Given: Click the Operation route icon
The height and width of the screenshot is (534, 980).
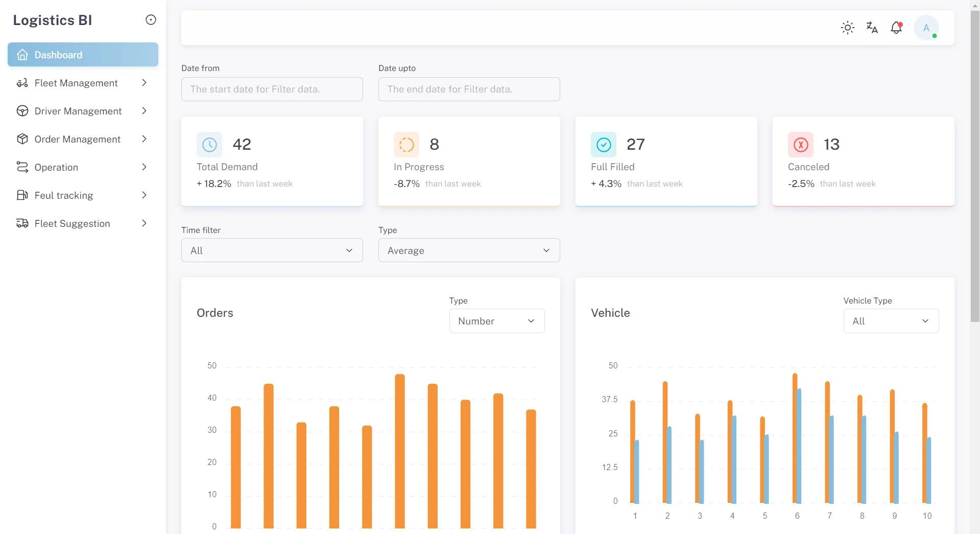Looking at the screenshot, I should coord(22,167).
